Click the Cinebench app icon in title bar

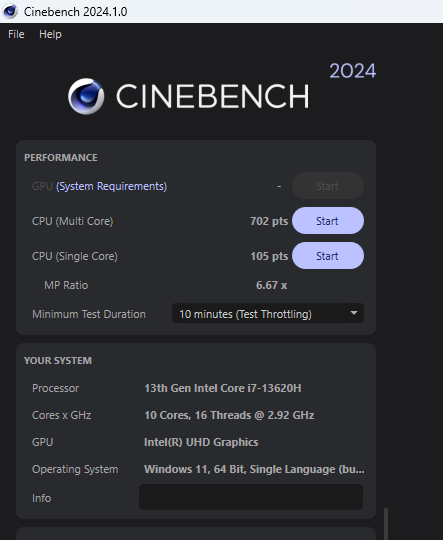10,11
